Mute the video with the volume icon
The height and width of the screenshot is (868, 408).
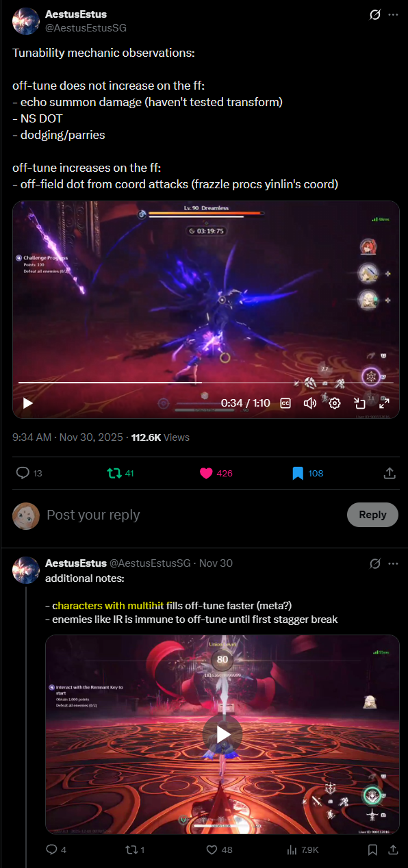(309, 403)
